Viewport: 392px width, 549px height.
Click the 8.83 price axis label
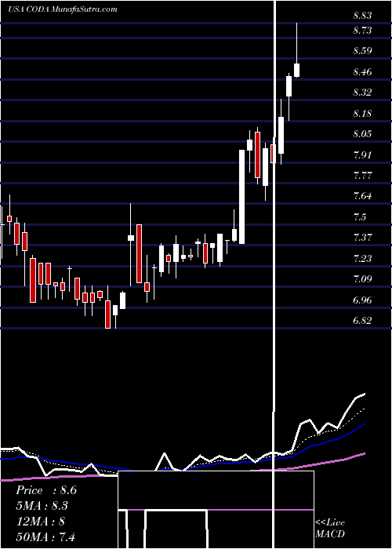(x=362, y=16)
